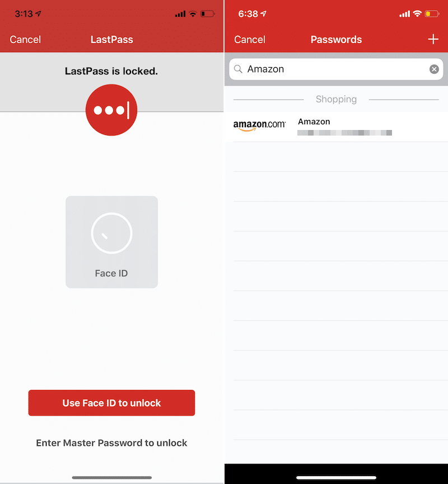Tap the battery icon on locked screen
448x484 pixels.
click(x=208, y=14)
